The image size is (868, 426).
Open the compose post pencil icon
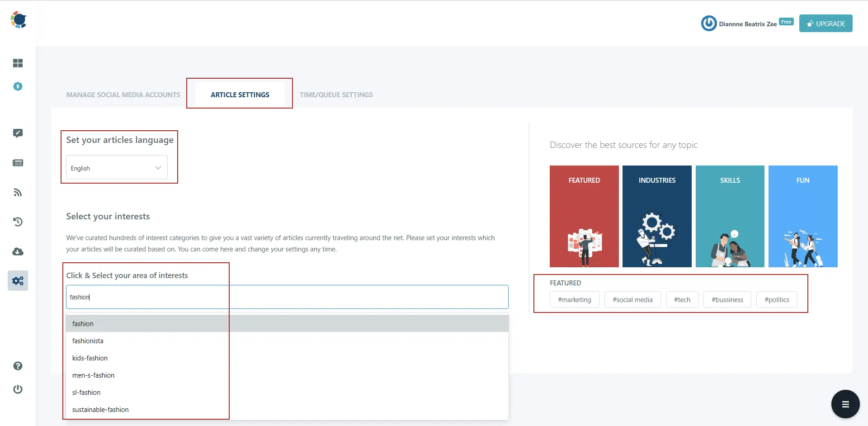(x=18, y=133)
